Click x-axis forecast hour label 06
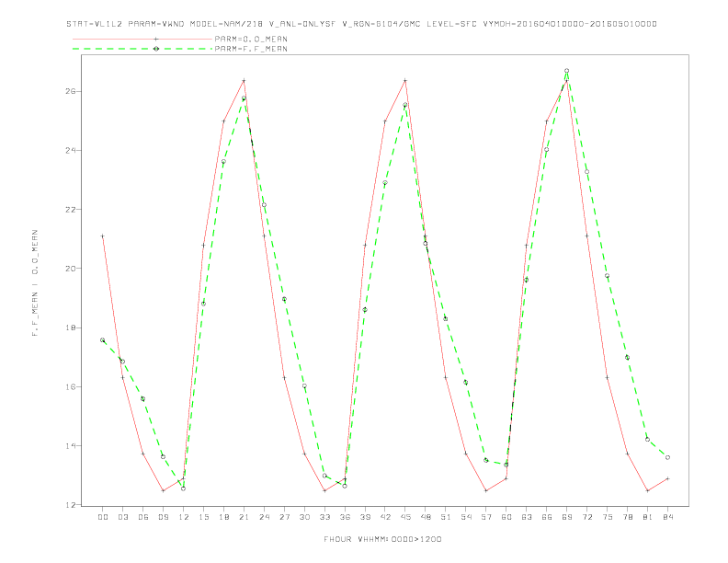Screen dimensions: 728x563 coord(143,517)
